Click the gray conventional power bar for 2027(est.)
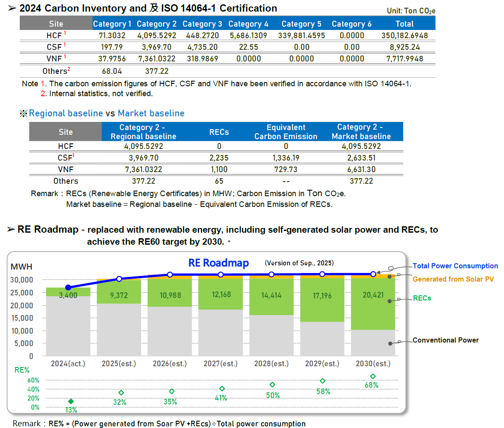This screenshot has width=504, height=428. tap(221, 333)
